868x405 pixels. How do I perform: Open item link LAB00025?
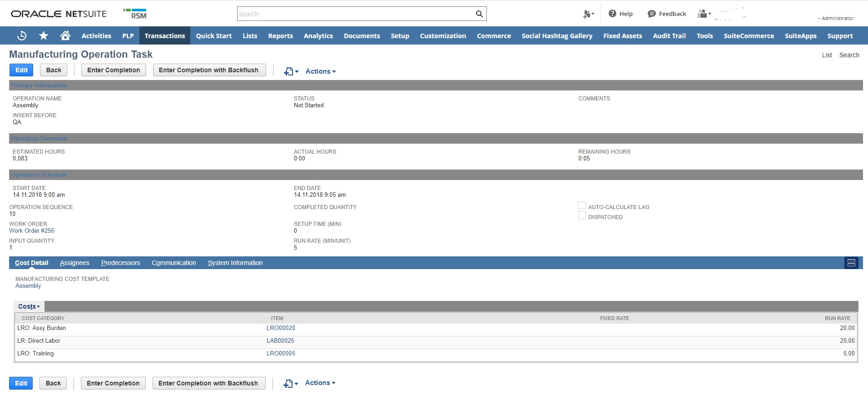click(280, 340)
